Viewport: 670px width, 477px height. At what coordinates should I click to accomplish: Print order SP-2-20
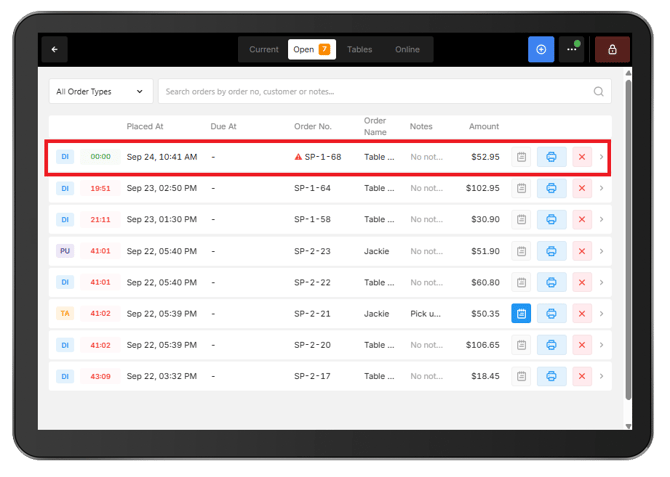[552, 345]
